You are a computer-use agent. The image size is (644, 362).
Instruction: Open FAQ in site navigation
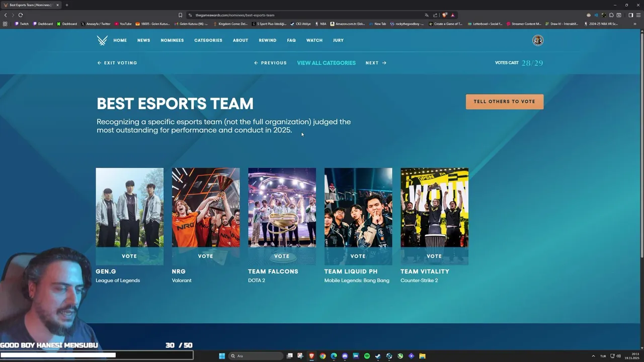pyautogui.click(x=291, y=40)
